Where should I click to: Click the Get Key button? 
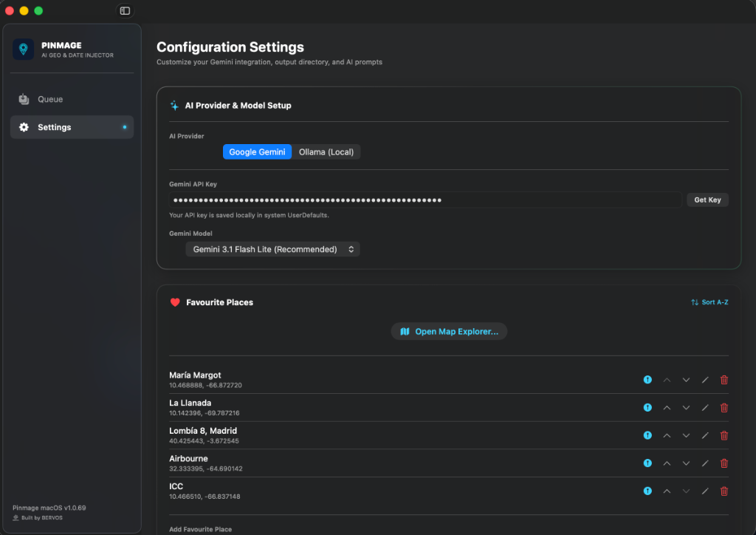[x=707, y=200]
